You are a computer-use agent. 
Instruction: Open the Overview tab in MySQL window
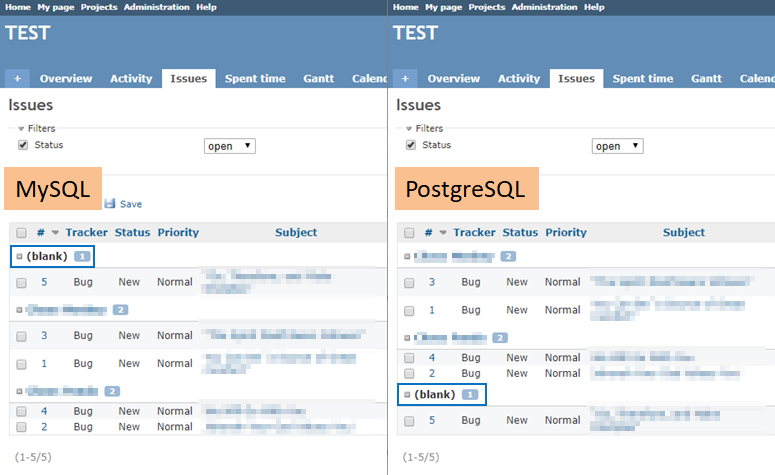(66, 79)
